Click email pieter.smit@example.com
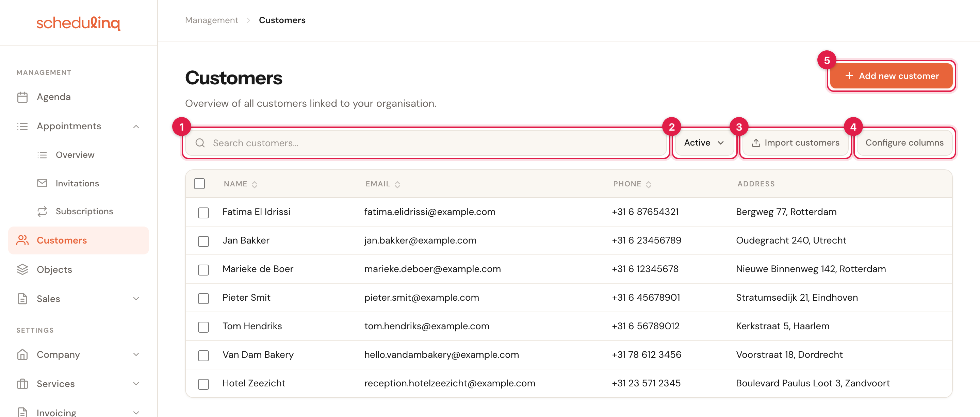The image size is (980, 417). tap(422, 298)
